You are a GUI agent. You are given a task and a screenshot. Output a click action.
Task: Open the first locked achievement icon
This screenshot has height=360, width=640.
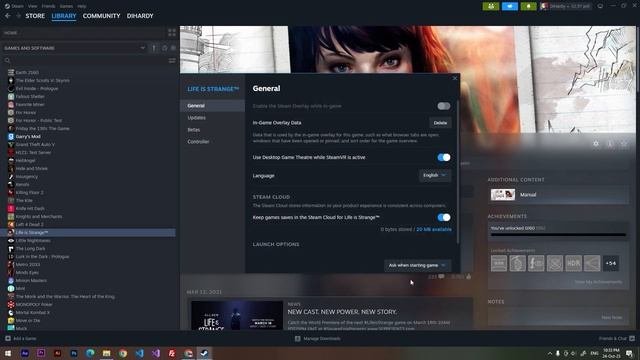pos(499,263)
